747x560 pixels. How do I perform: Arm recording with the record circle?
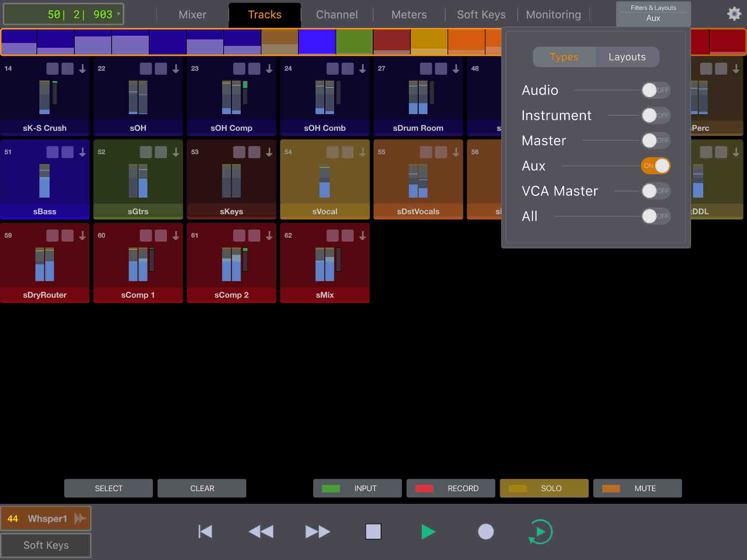485,532
